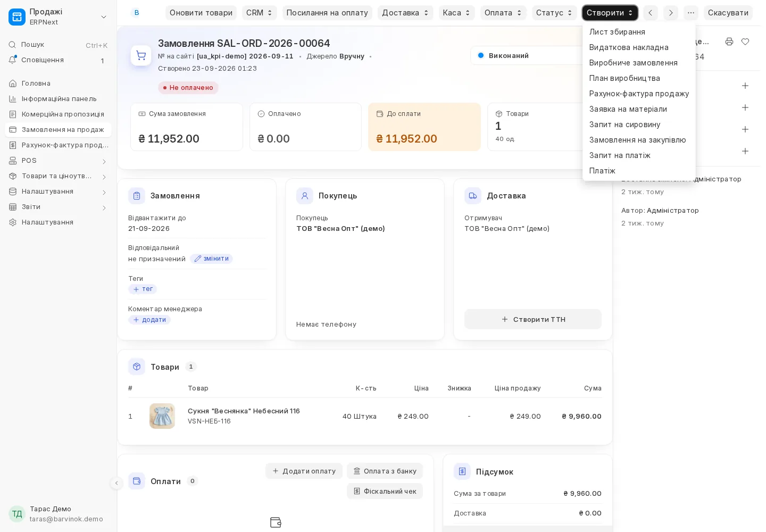Viewport: 766px width, 532px height.
Task: Select Замовлення на продаж in sidebar
Action: click(x=59, y=130)
